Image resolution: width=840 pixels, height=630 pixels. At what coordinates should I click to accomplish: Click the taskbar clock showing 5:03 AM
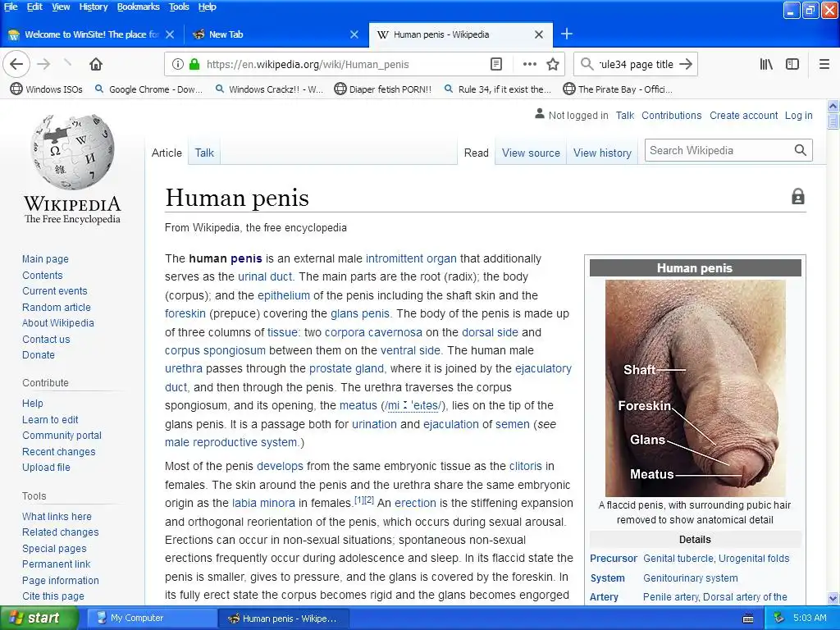(x=810, y=619)
